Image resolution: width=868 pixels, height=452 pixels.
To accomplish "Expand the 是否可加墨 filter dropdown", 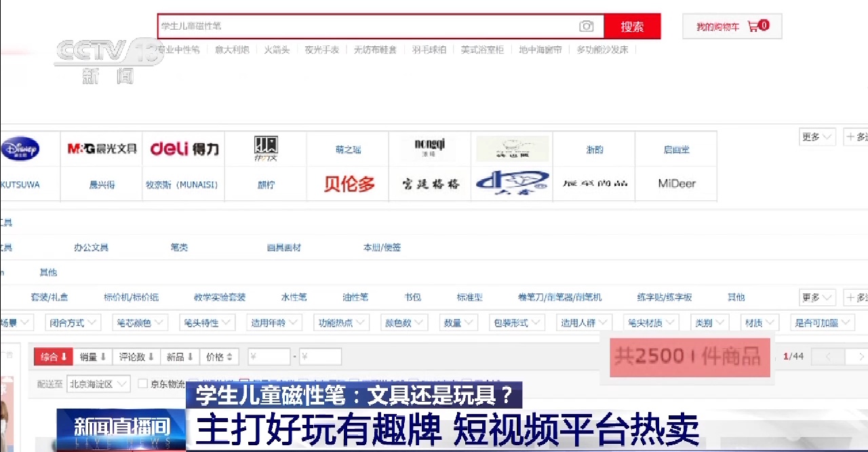I will coord(823,323).
